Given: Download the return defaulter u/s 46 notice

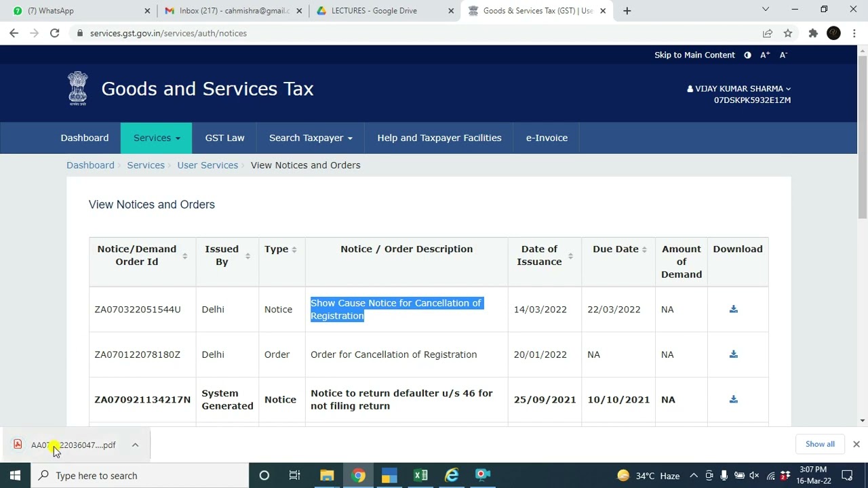Looking at the screenshot, I should tap(733, 400).
